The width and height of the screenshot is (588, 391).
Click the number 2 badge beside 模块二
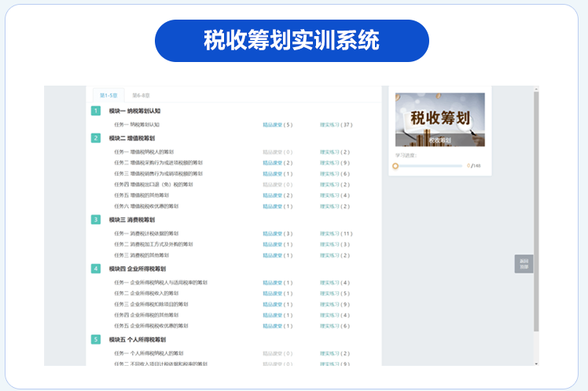pyautogui.click(x=96, y=138)
